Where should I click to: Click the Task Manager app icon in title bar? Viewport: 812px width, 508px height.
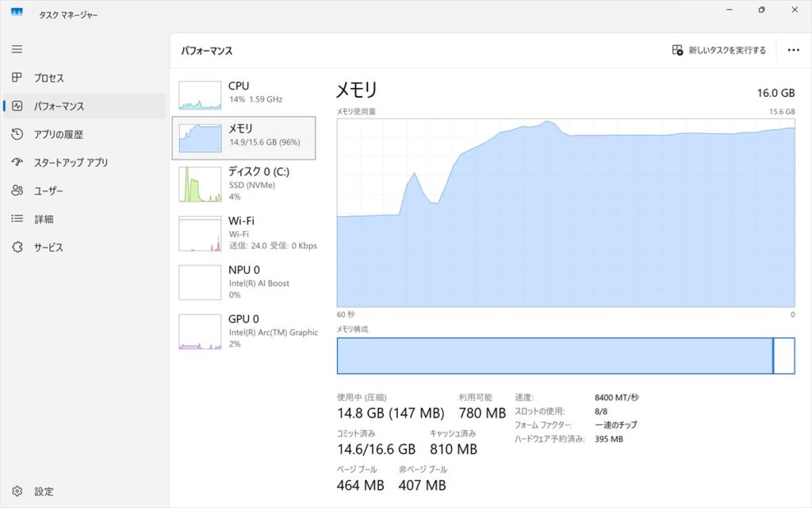(17, 13)
